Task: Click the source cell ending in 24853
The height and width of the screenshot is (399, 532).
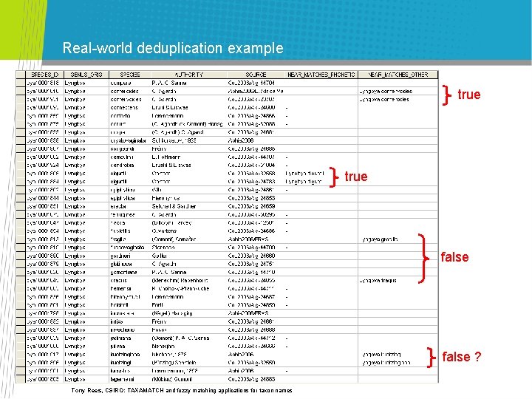Action: [256, 198]
